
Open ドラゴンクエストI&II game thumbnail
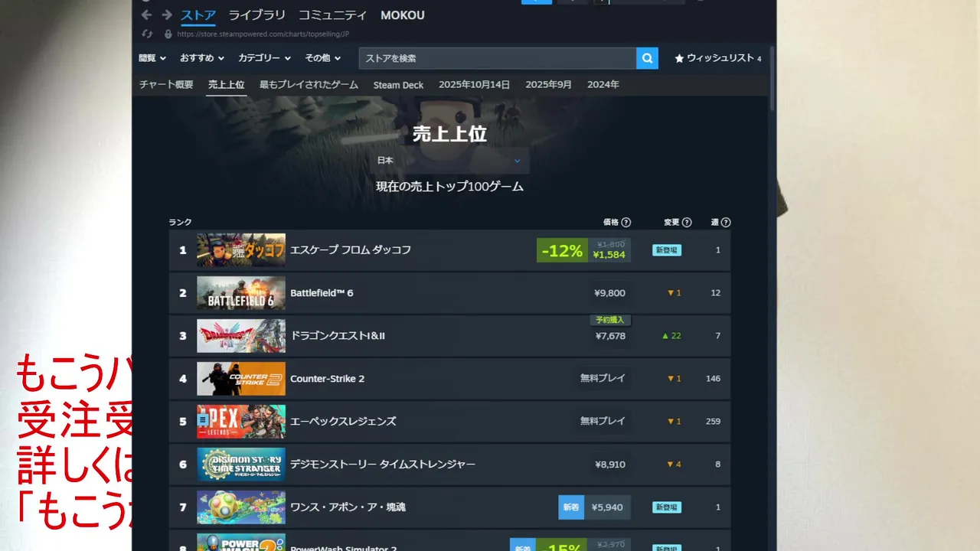(241, 336)
